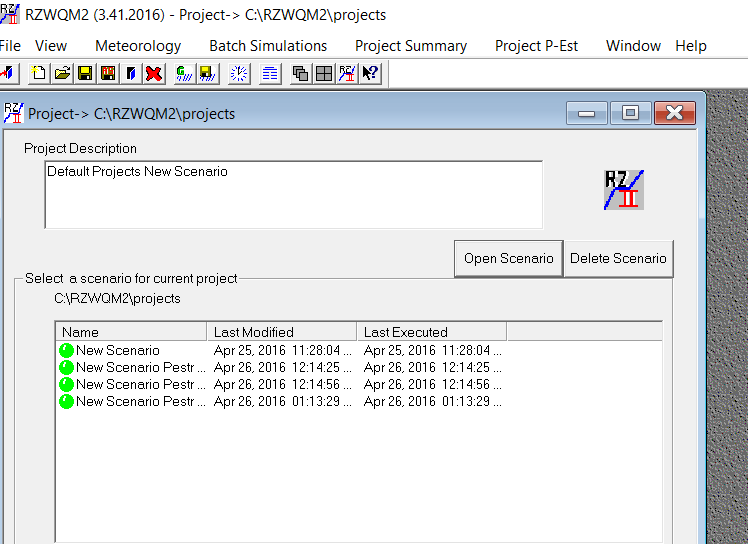Save project with the yellow floppy disk icon

(x=85, y=73)
